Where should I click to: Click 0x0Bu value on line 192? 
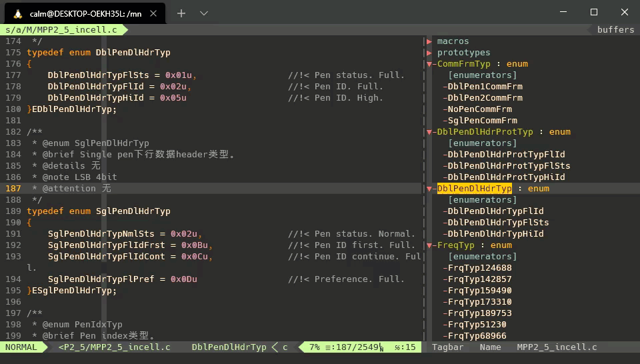coord(195,245)
